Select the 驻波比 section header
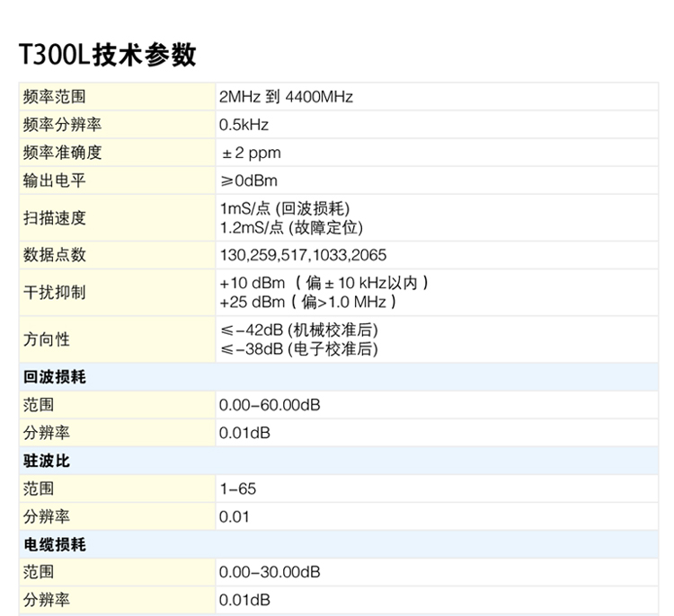This screenshot has height=616, width=674. (47, 461)
